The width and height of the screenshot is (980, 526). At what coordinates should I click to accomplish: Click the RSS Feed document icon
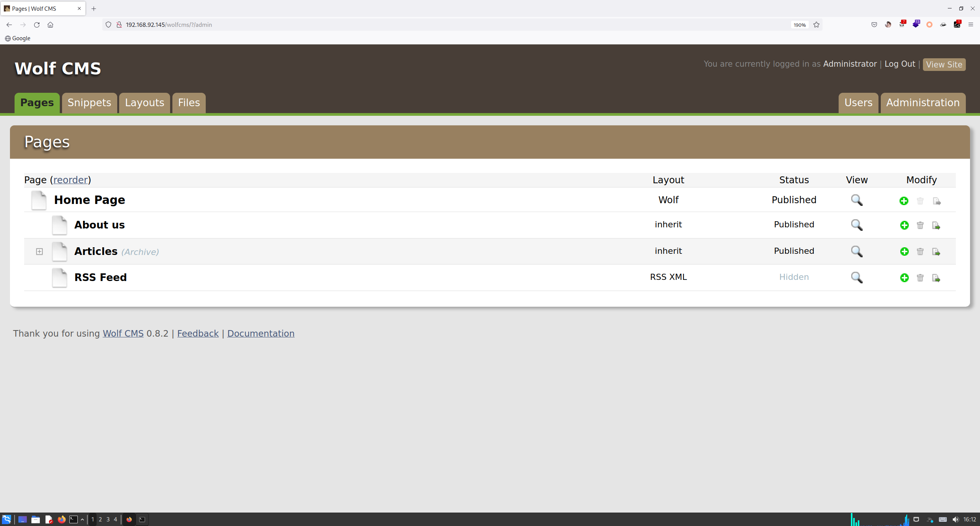59,278
